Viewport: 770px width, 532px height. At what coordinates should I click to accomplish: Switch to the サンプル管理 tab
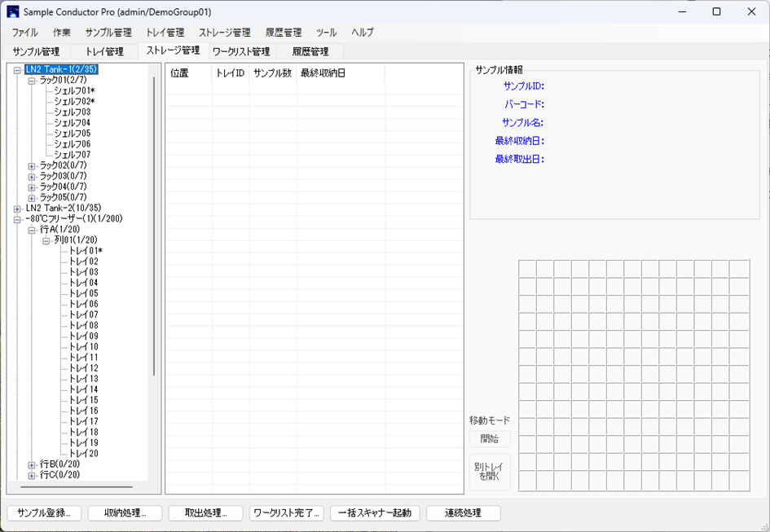(36, 51)
